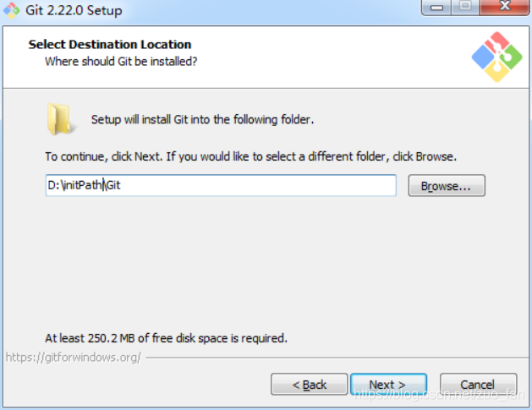Click the Git icon in title bar
The width and height of the screenshot is (532, 410).
[12, 10]
